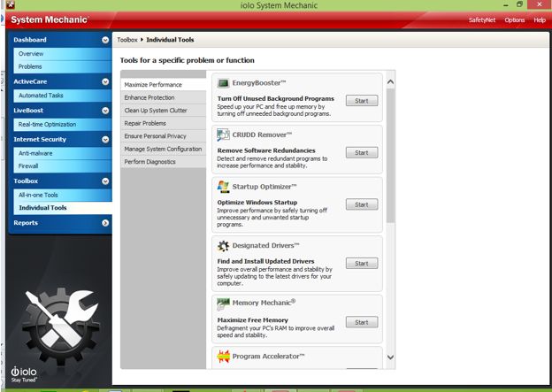Screen dimensions: 552x392
Task: Click the Internet Security section header
Action: [x=60, y=140]
